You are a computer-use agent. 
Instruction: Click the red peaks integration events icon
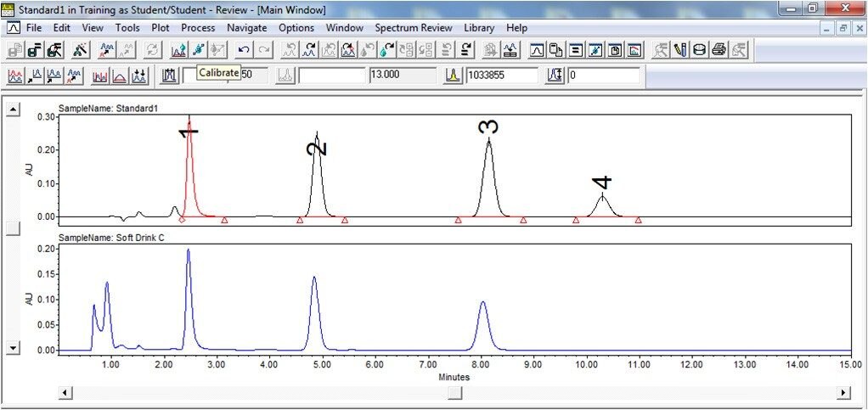100,76
